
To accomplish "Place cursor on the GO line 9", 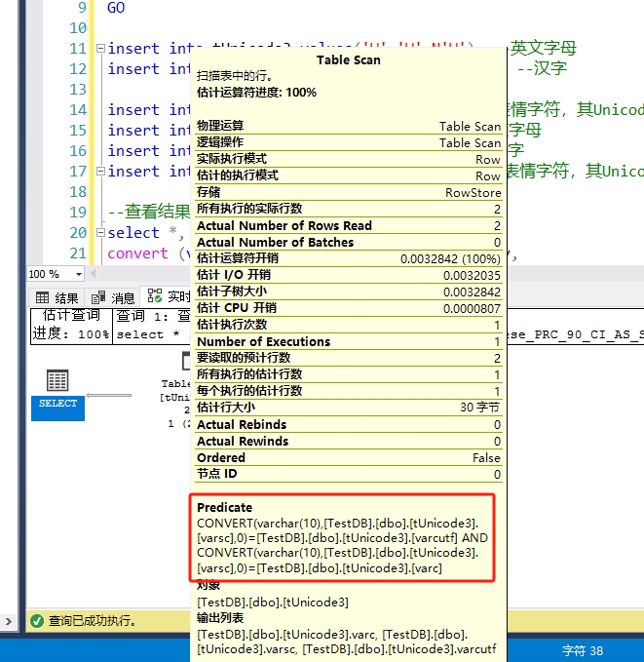I will [116, 8].
